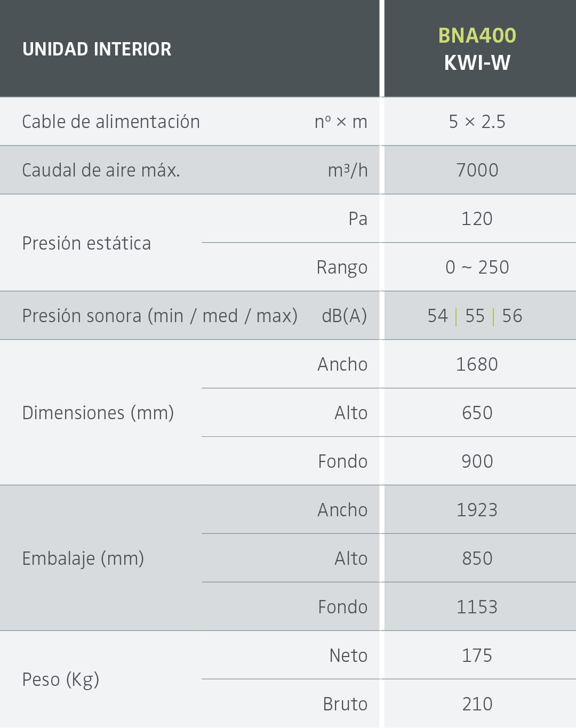Image resolution: width=576 pixels, height=728 pixels.
Task: Select the Cable de alimentación row label
Action: click(111, 122)
